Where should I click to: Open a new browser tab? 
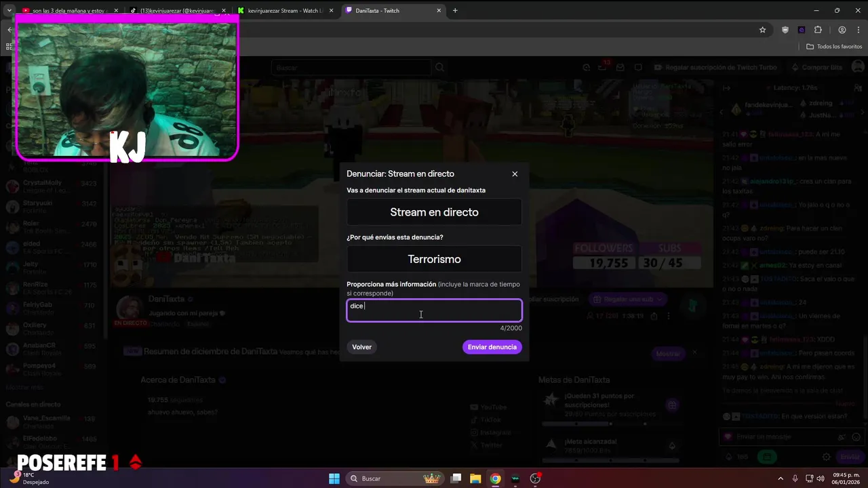(x=455, y=10)
